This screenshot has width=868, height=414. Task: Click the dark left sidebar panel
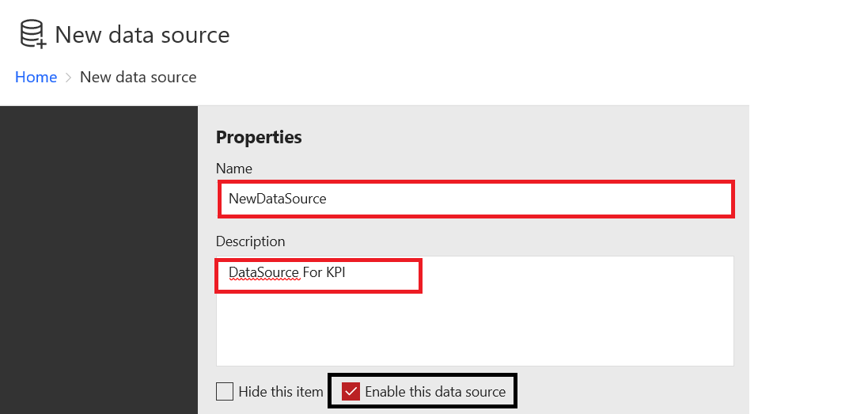(x=98, y=261)
